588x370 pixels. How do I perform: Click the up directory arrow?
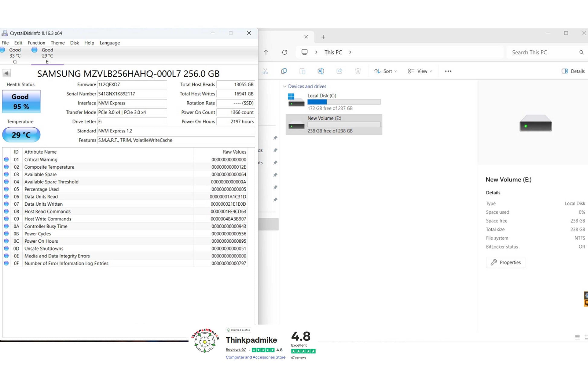pos(266,52)
